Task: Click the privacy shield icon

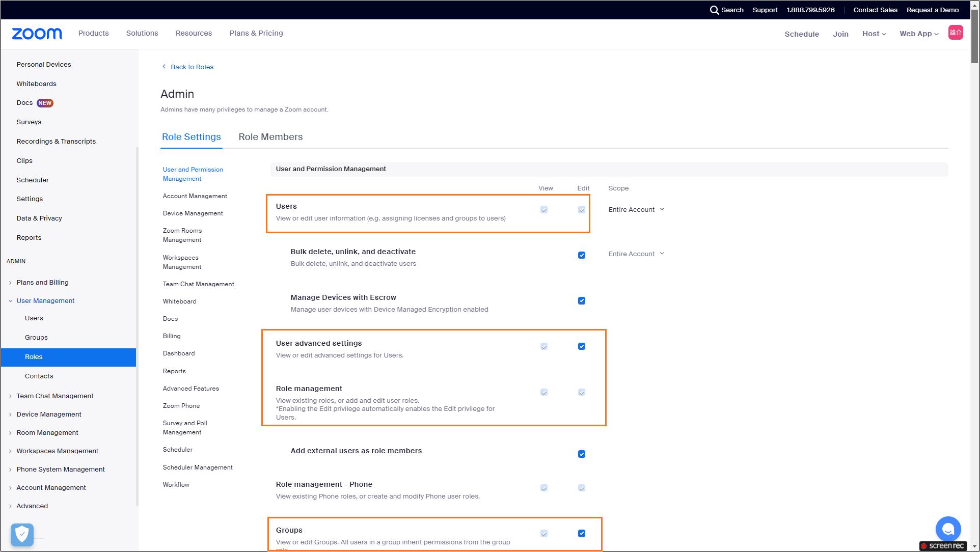Action: point(22,535)
